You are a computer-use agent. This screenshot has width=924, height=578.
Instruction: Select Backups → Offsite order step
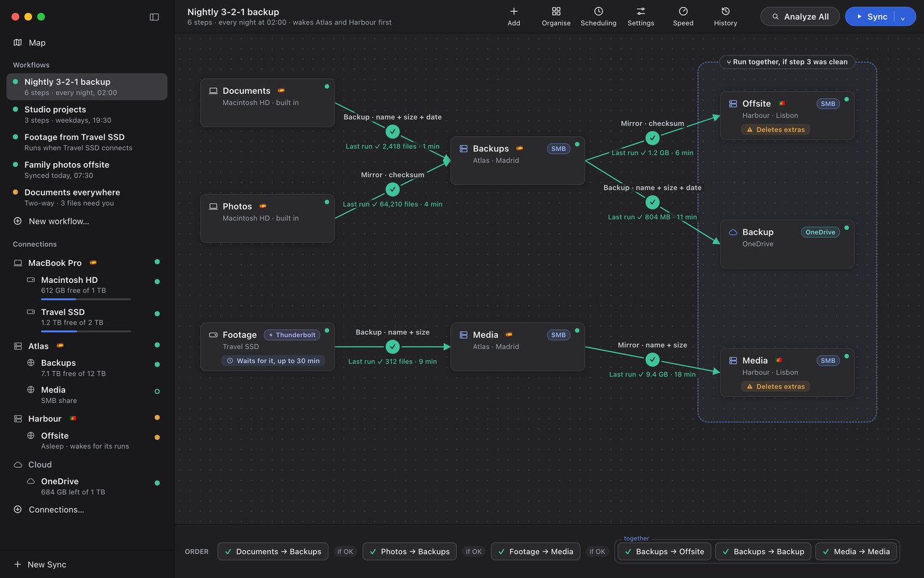664,552
